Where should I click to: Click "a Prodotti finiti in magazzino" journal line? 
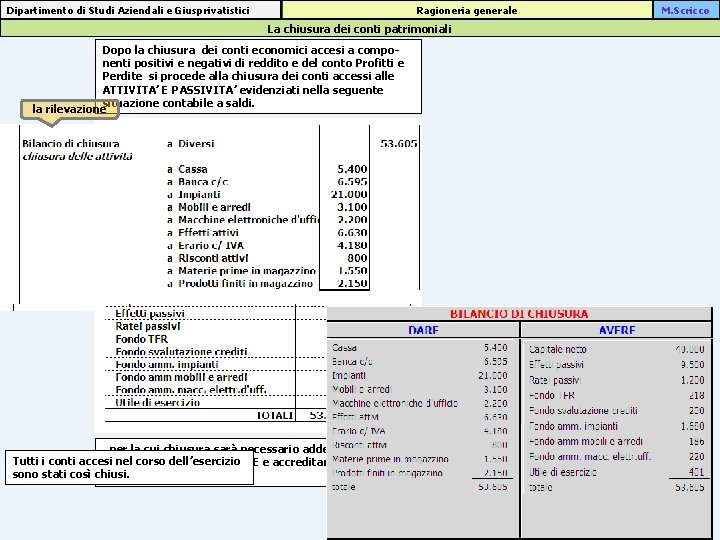[240, 284]
